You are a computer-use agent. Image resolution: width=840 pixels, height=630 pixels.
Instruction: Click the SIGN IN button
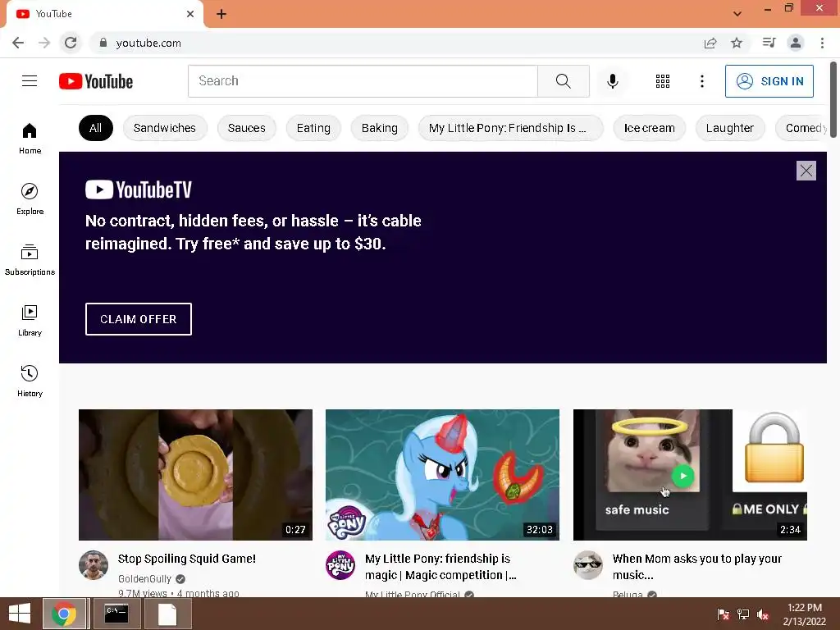click(769, 81)
